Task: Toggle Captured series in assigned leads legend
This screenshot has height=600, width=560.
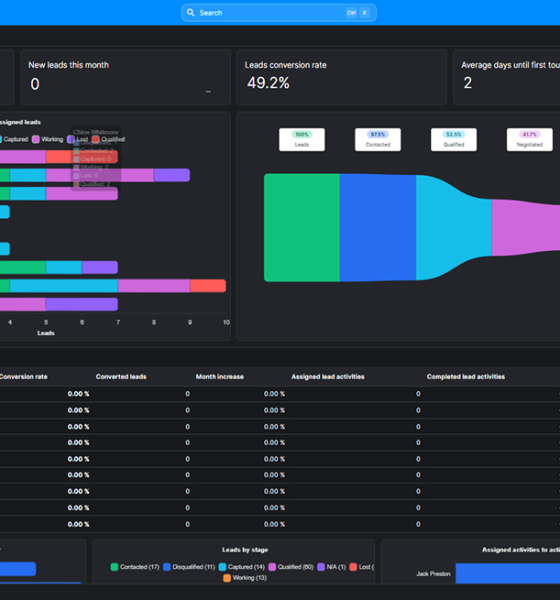Action: click(14, 139)
